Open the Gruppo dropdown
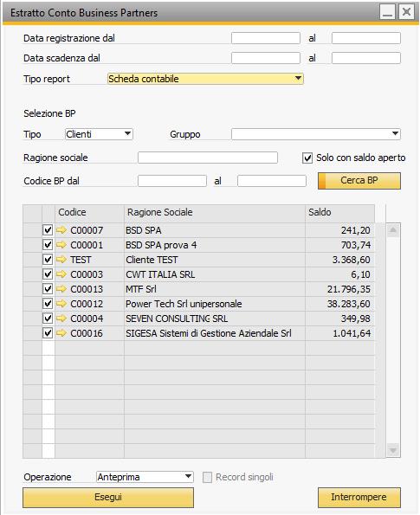This screenshot has height=515, width=420. (x=316, y=134)
